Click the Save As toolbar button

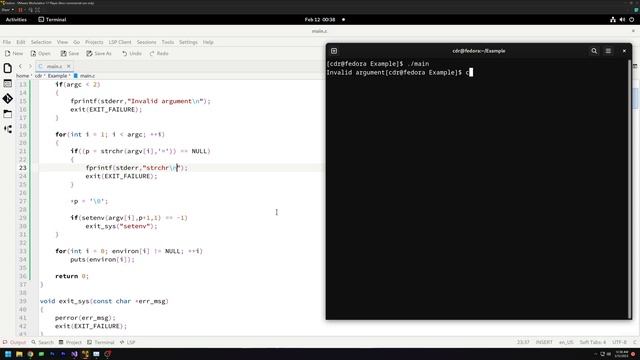(99, 53)
